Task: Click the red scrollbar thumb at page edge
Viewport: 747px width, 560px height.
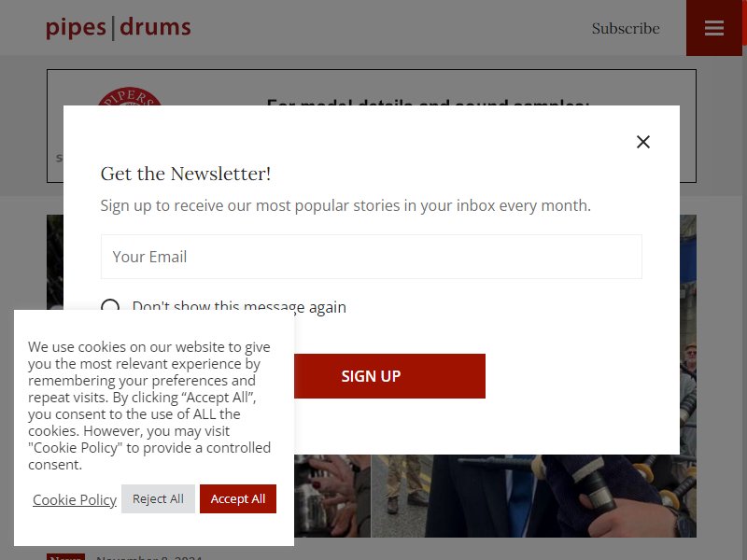Action: click(x=744, y=22)
